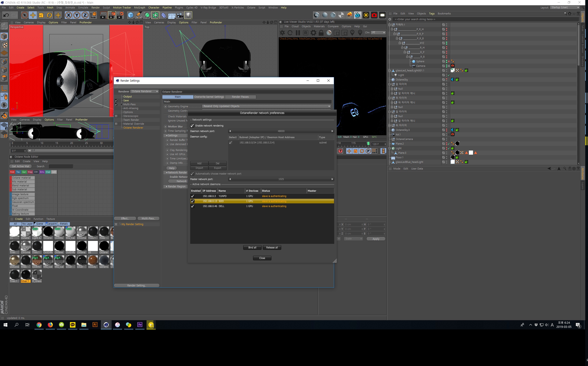The image size is (588, 366).
Task: Toggle the Save render setting checkbox
Action: tap(116, 100)
